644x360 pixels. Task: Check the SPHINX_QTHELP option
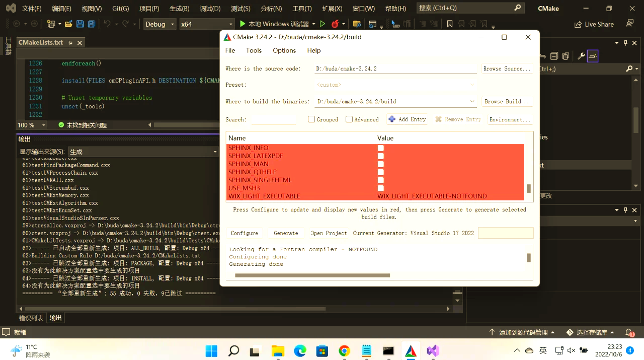click(x=381, y=172)
